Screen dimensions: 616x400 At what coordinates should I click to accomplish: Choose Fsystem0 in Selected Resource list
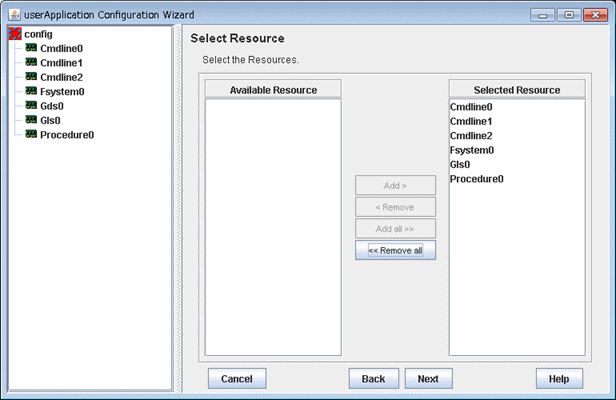(x=517, y=150)
